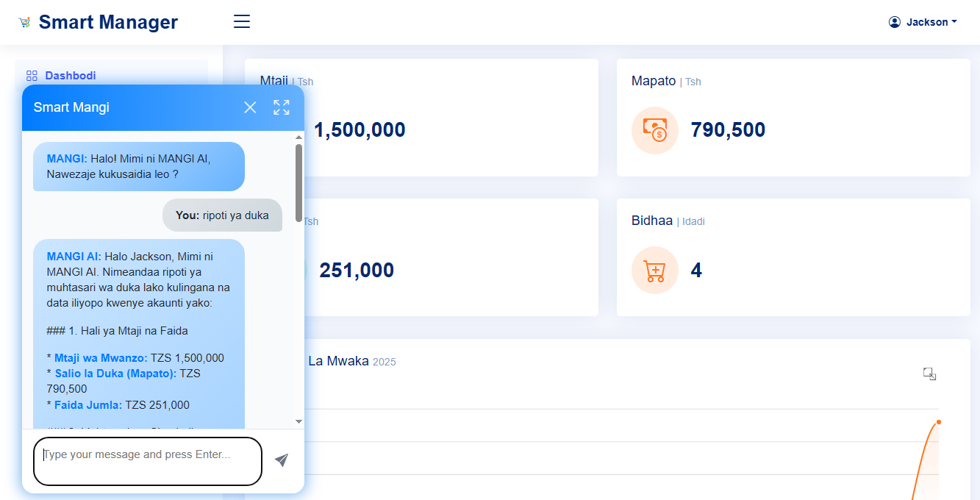The image size is (980, 500).
Task: Open the Jackson user account dropdown
Action: point(923,22)
